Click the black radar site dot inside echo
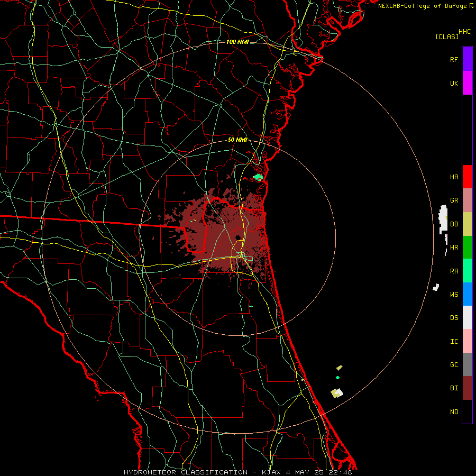This screenshot has height=476, width=476. (x=238, y=237)
